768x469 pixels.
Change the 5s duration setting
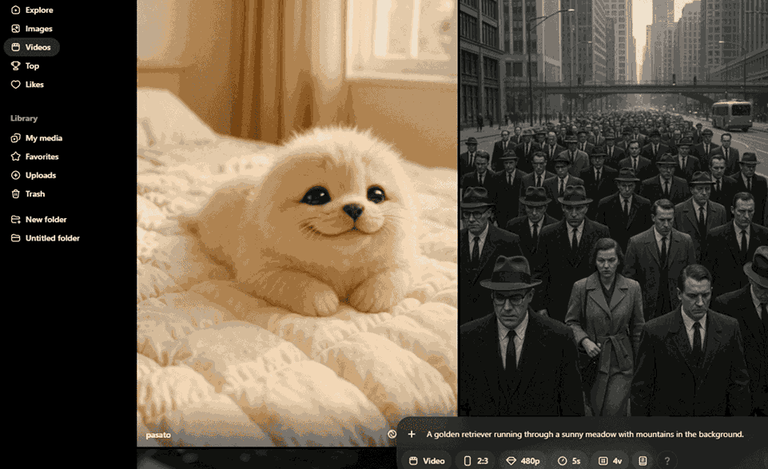tap(569, 461)
